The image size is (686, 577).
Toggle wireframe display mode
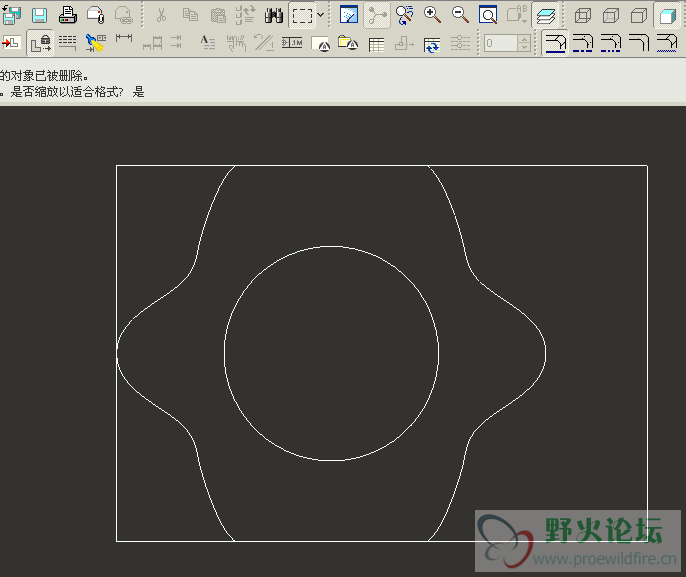click(582, 15)
